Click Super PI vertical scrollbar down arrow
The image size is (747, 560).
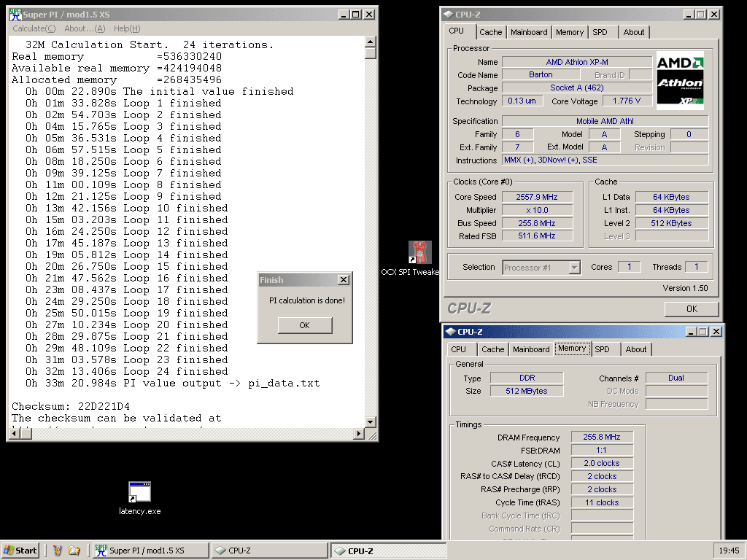(371, 422)
